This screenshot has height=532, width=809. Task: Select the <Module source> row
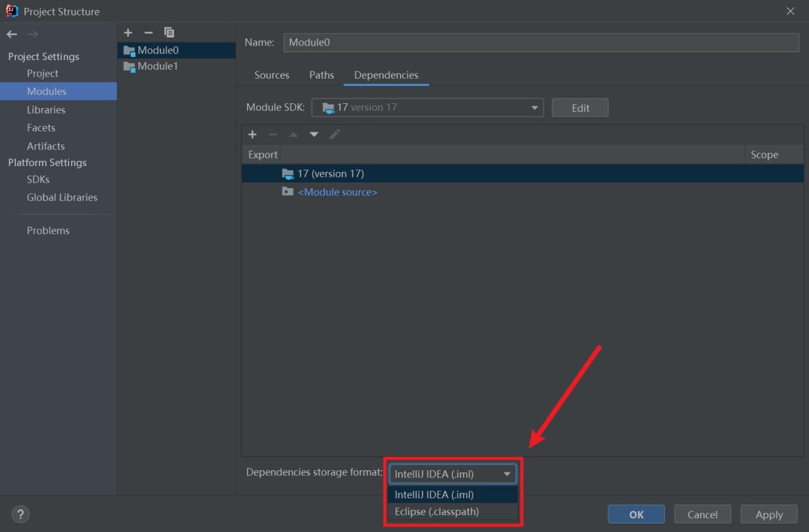[522, 192]
